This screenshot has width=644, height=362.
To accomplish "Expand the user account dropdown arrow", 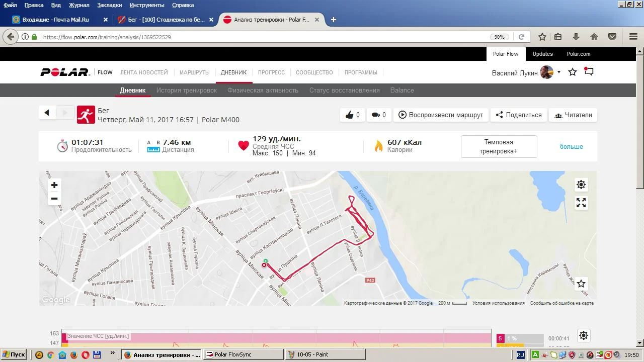I will click(558, 72).
